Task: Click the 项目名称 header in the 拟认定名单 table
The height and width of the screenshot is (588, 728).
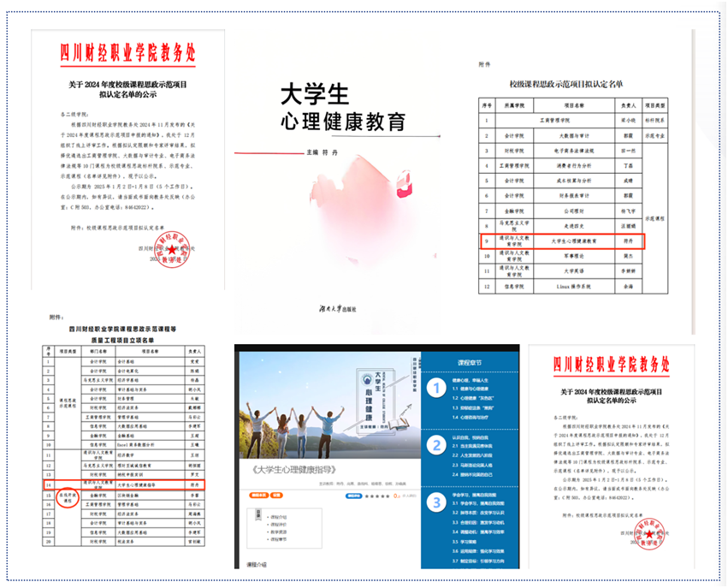Action: point(574,105)
